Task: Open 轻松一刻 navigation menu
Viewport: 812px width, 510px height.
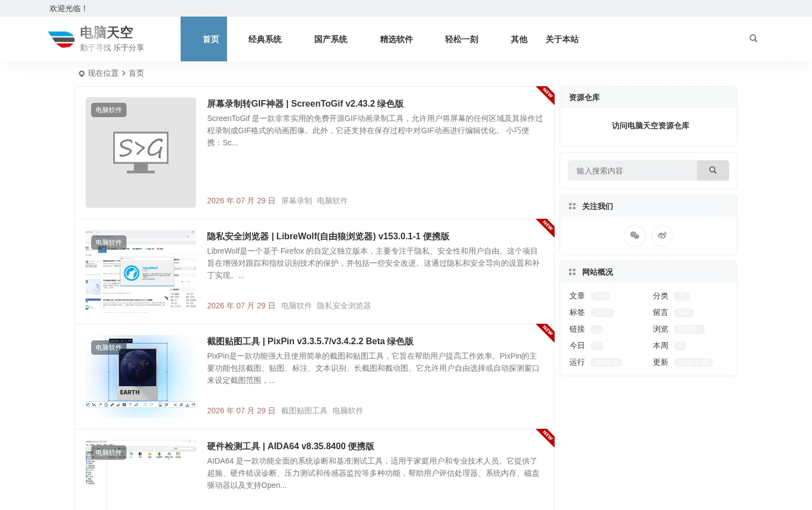Action: click(x=462, y=39)
